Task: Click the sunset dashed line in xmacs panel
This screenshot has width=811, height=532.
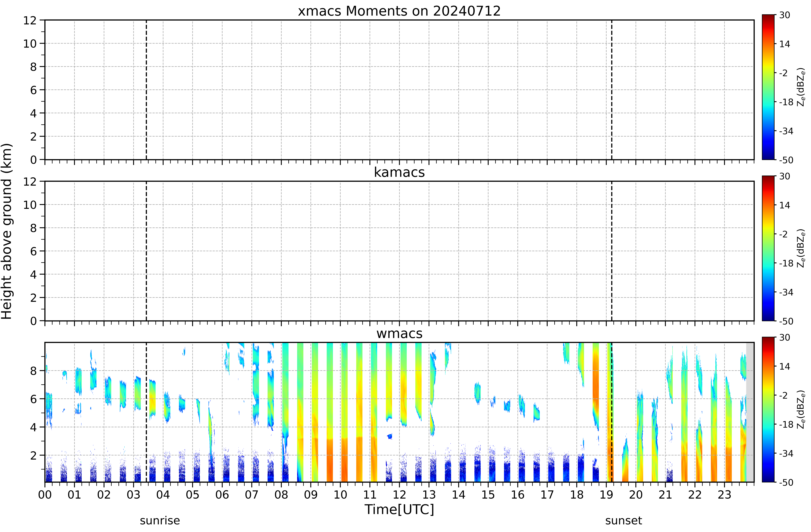Action: [x=612, y=90]
